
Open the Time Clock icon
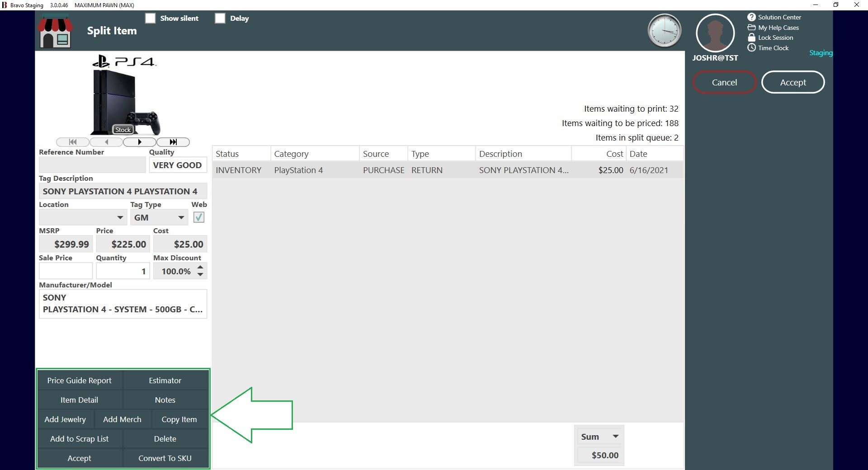[x=751, y=47]
